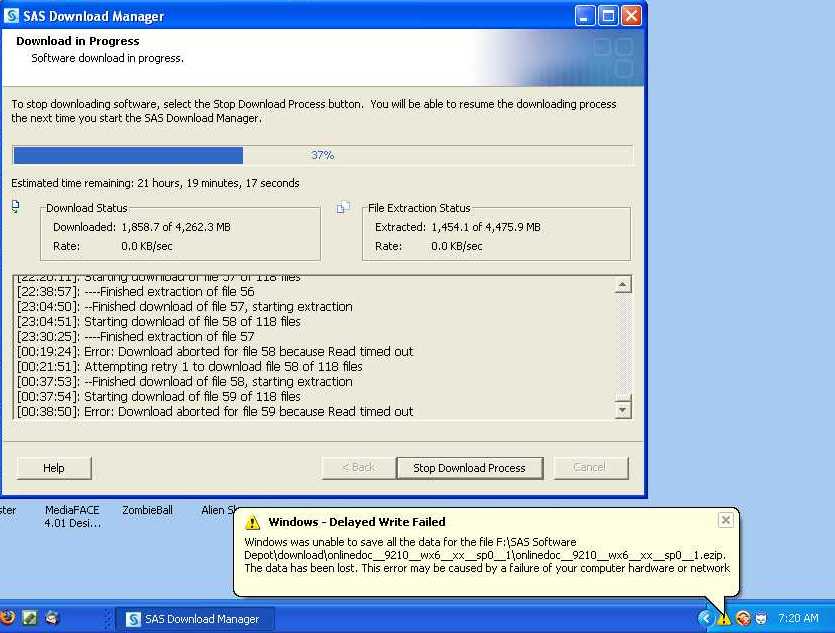Click the 37% download progress bar

(x=322, y=156)
